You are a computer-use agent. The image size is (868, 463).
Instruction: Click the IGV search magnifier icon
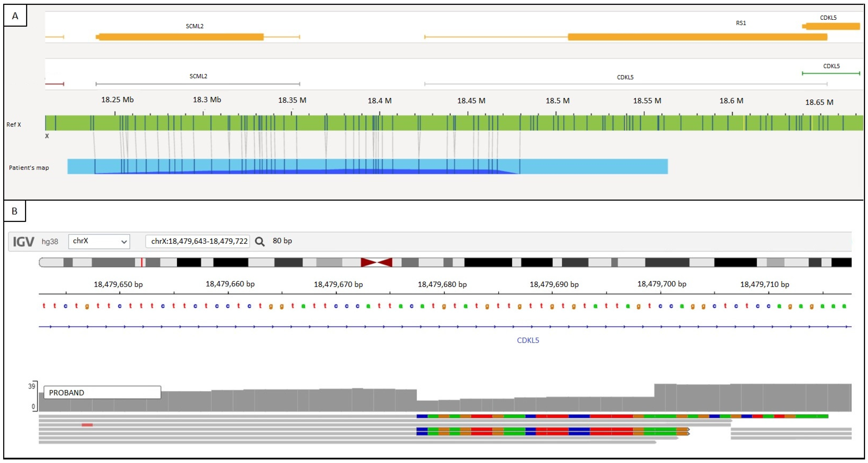pyautogui.click(x=259, y=241)
